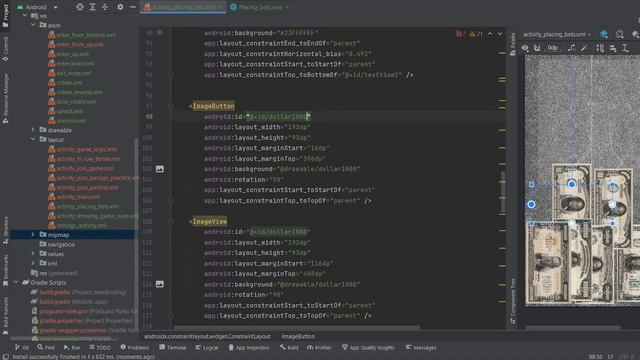Click the Expand All icon in Project toolbar

93,7
